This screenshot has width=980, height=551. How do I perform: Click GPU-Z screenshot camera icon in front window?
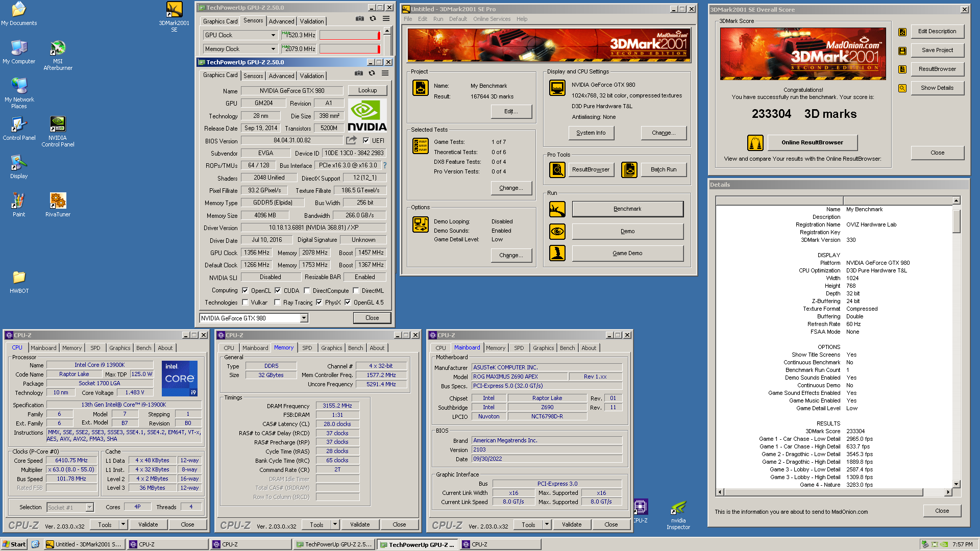click(359, 73)
